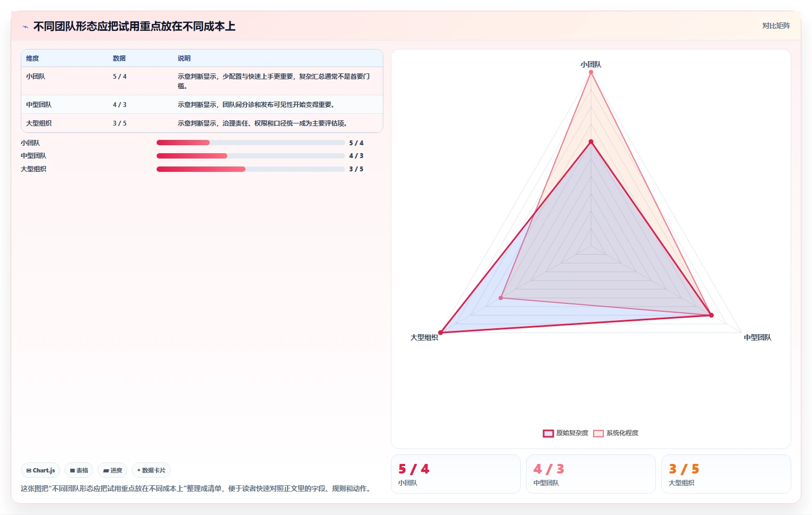Click the data point near 中型团队 corner
The height and width of the screenshot is (515, 812).
pos(711,315)
